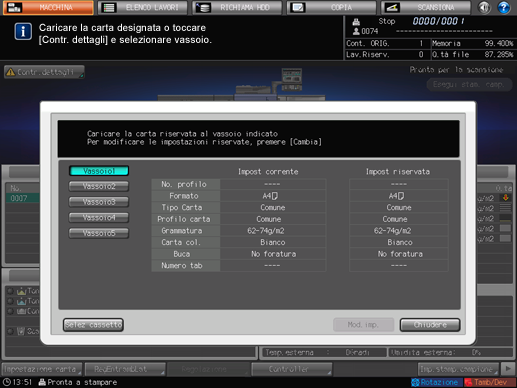Image resolution: width=517 pixels, height=388 pixels.
Task: Click the Rotazione status indicator
Action: pos(436,382)
